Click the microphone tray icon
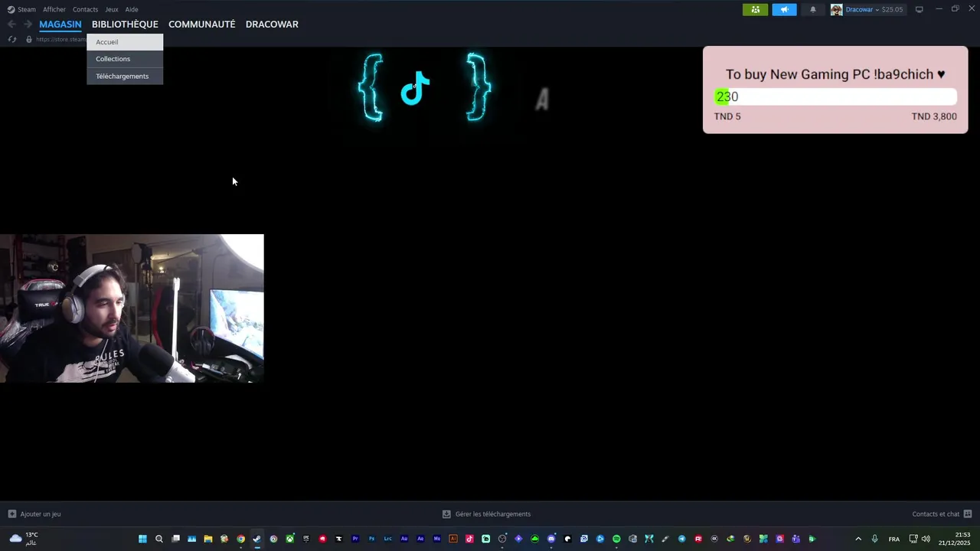 point(874,539)
